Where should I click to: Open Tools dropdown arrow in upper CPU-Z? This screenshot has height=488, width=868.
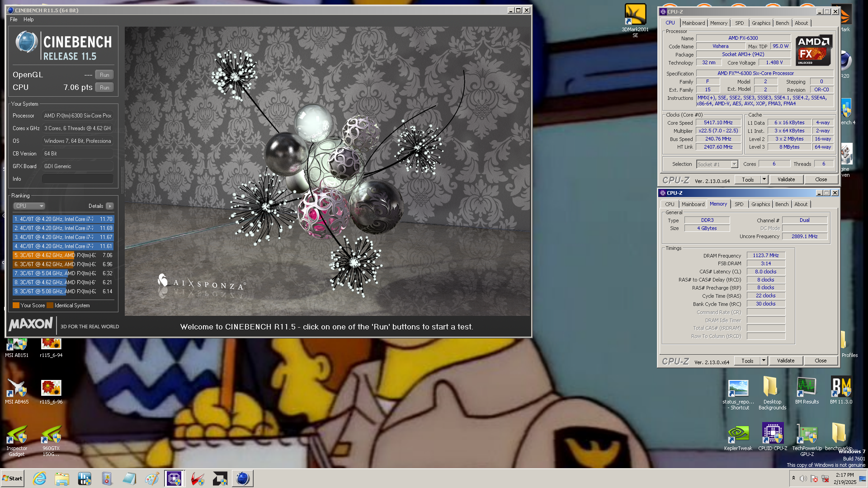(764, 180)
